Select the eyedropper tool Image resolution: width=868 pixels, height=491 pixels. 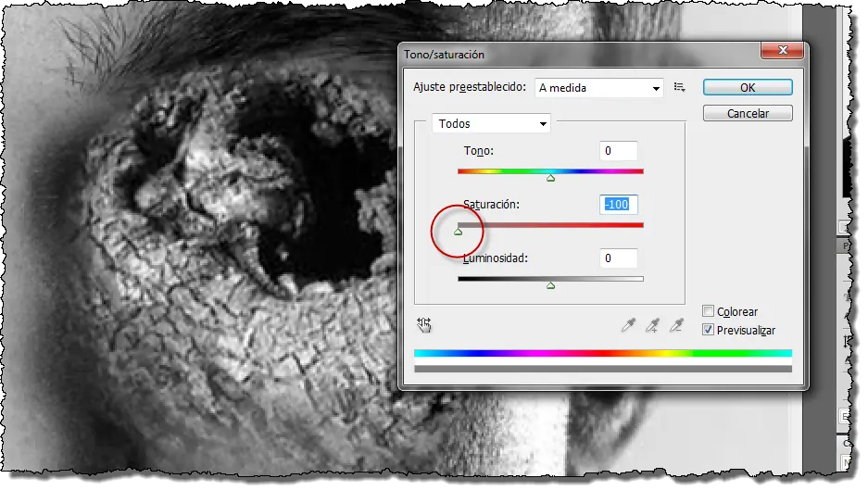(628, 325)
